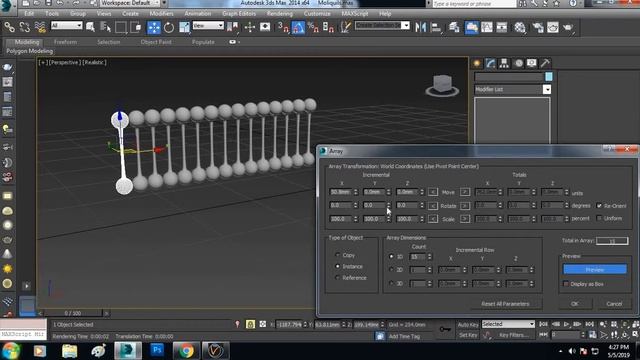Screen dimensions: 640x360
Task: Enable the Display as Box checkbox
Action: [566, 284]
